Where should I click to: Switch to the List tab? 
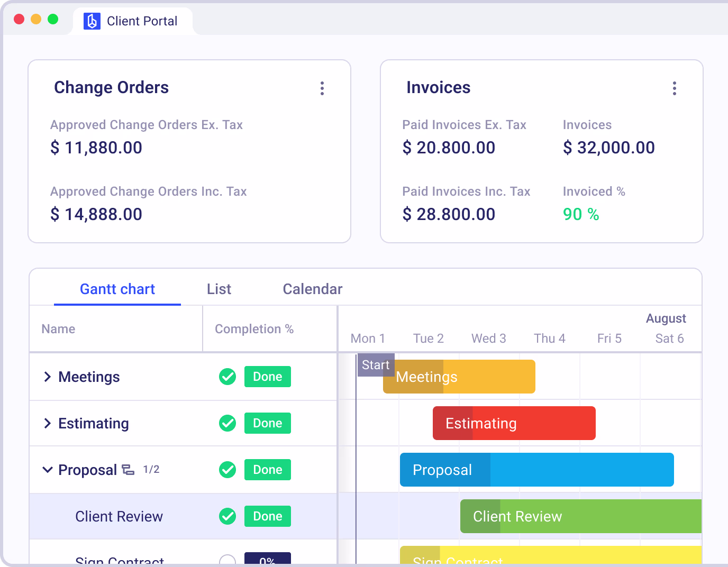[219, 289]
